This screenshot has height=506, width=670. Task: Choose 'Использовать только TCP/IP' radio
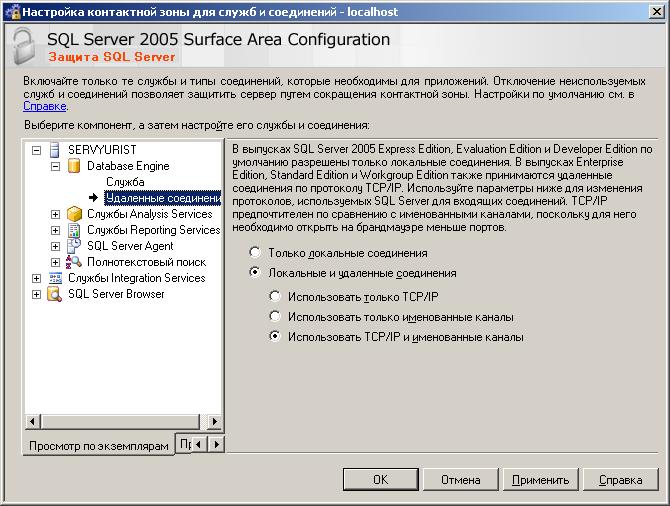(275, 296)
